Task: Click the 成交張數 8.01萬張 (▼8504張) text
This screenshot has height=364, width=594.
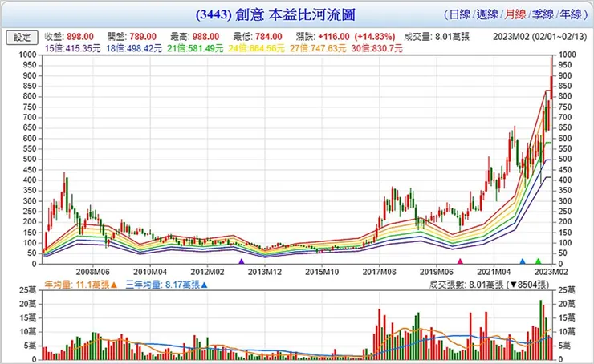Action: pyautogui.click(x=489, y=285)
